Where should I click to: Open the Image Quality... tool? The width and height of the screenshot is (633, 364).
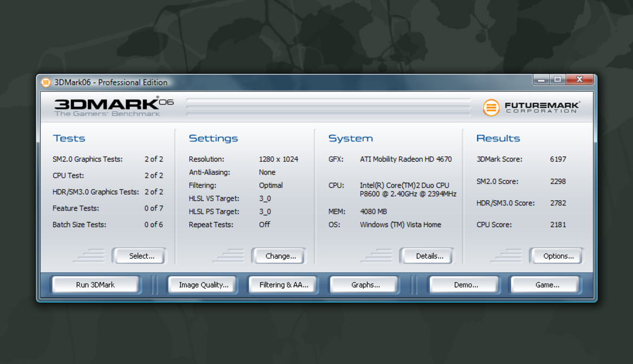point(204,285)
